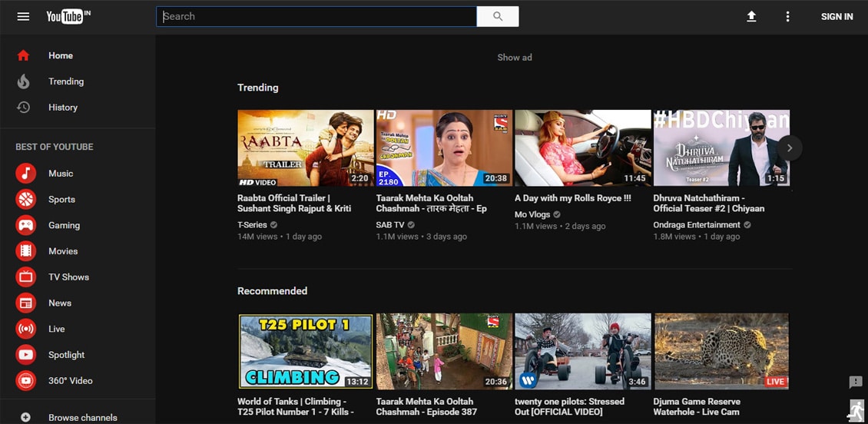Click the Gaming controller icon
This screenshot has width=868, height=424.
tap(26, 225)
